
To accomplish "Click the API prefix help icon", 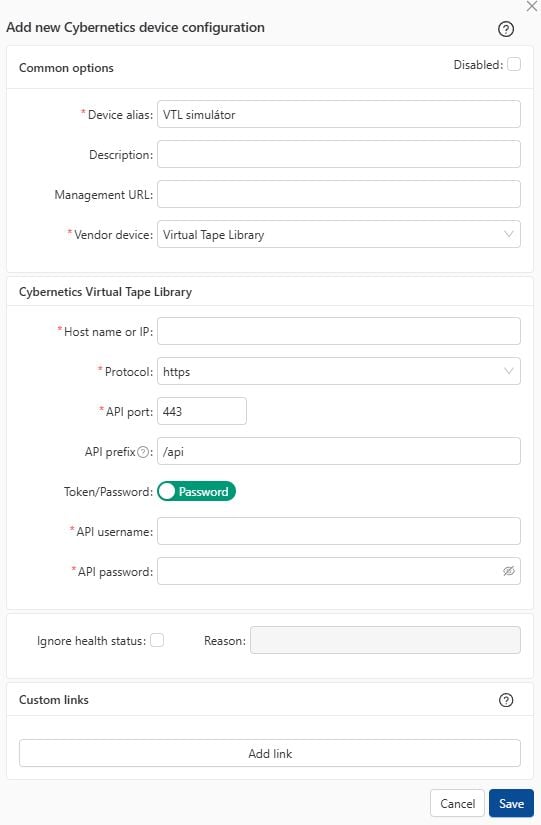I will (143, 452).
